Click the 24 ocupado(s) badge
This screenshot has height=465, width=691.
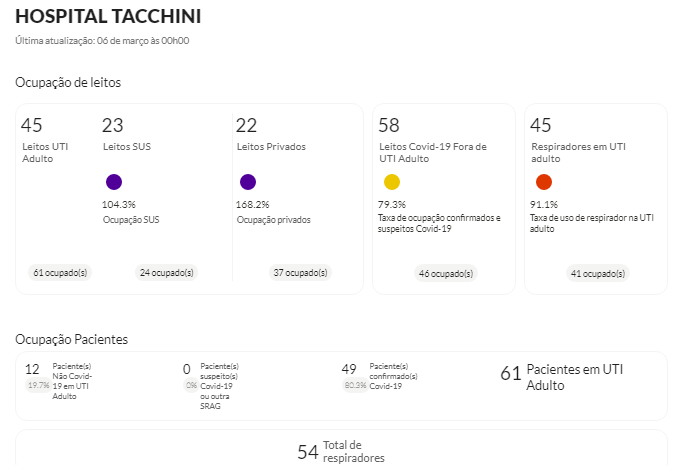click(167, 273)
